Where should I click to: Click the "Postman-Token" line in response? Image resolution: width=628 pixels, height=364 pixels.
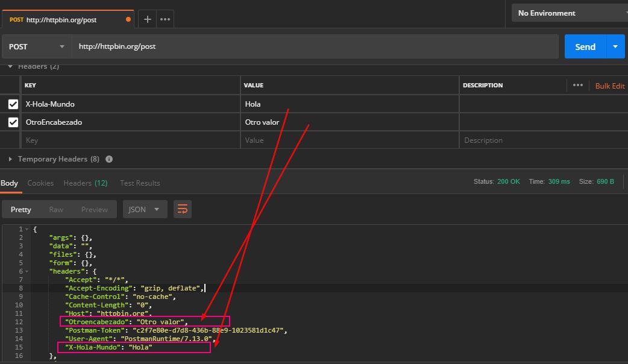coord(176,330)
